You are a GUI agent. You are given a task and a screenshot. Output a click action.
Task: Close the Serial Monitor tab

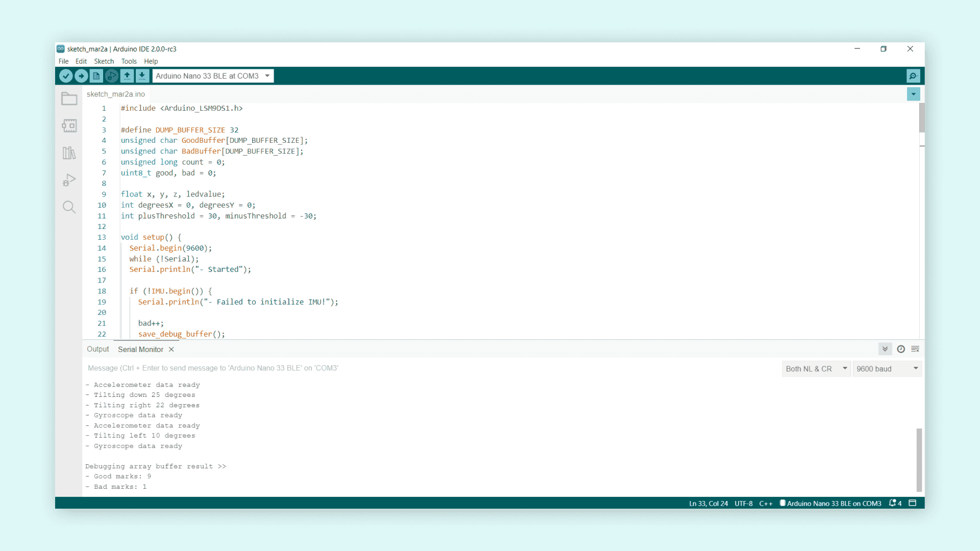pyautogui.click(x=171, y=349)
